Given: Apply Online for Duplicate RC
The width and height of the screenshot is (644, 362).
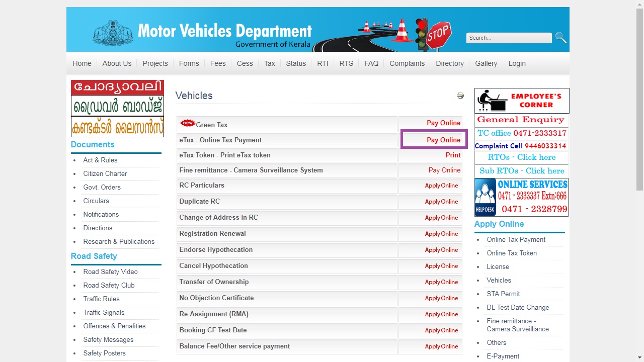Looking at the screenshot, I should (441, 202).
